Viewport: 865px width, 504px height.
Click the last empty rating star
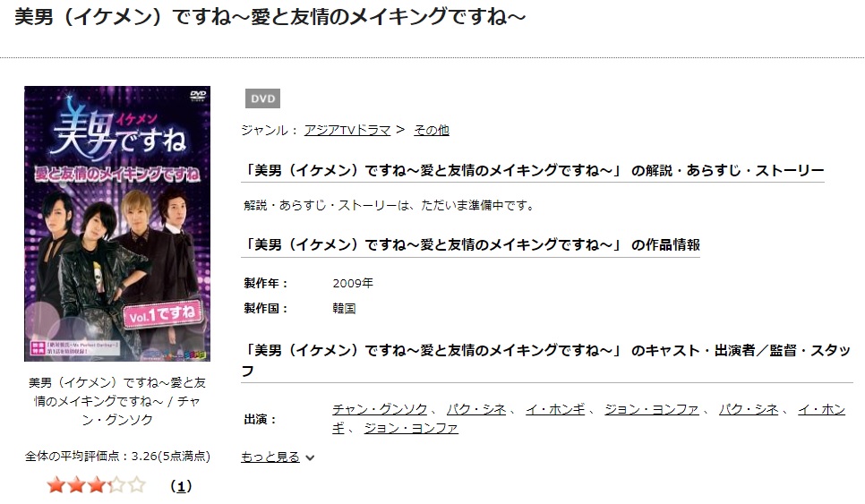click(x=137, y=485)
